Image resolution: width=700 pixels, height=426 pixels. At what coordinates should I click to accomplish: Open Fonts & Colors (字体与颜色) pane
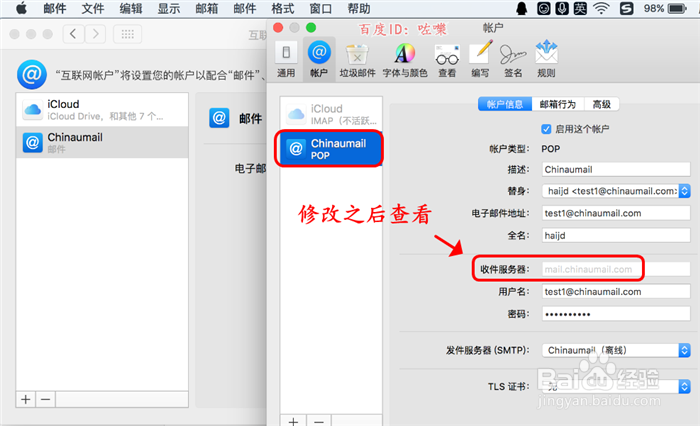(x=404, y=60)
